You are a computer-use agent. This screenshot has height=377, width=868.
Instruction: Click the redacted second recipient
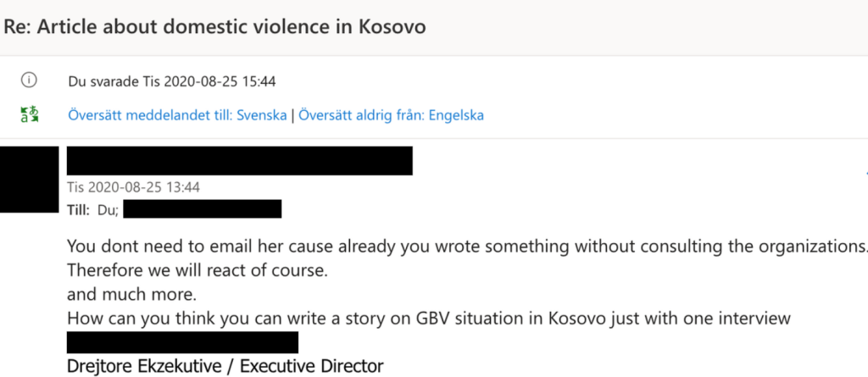click(202, 209)
